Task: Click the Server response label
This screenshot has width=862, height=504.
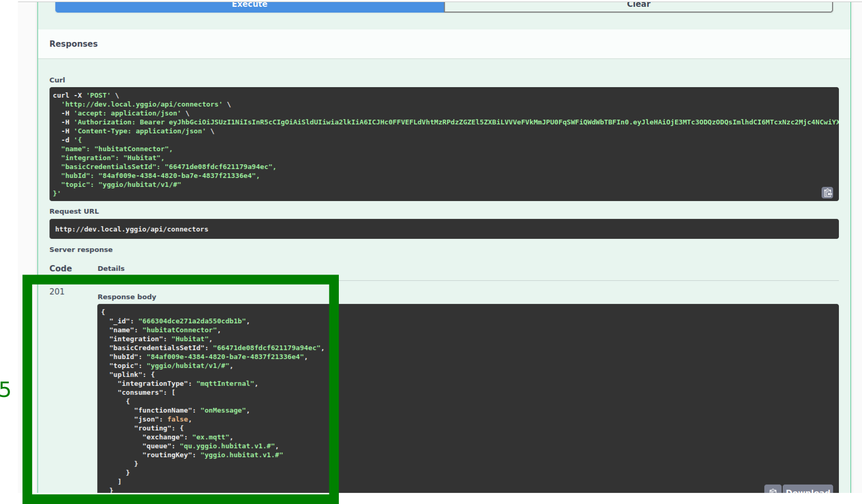Action: [x=81, y=249]
